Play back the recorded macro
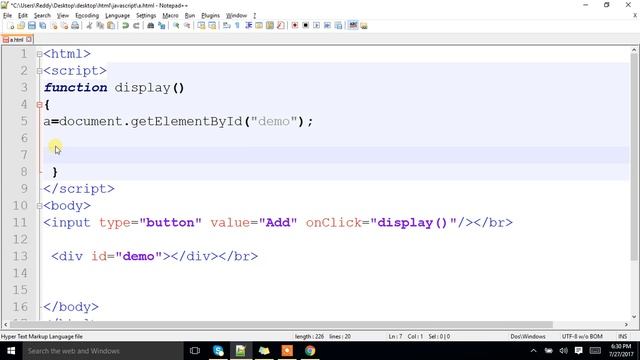The image size is (640, 360). [316, 26]
